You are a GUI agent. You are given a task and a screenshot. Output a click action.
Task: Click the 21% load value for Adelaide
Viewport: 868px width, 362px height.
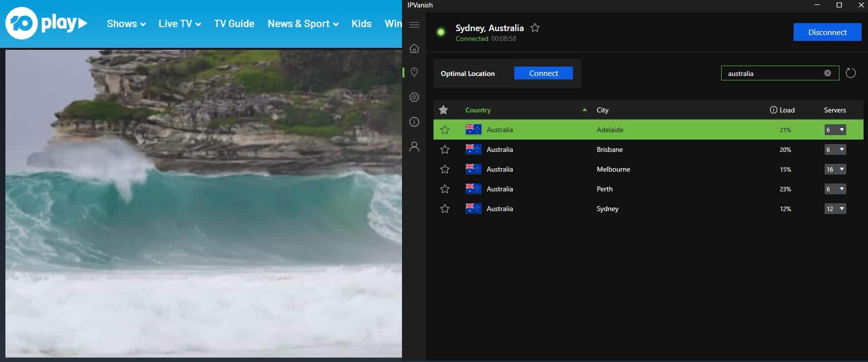coord(785,130)
